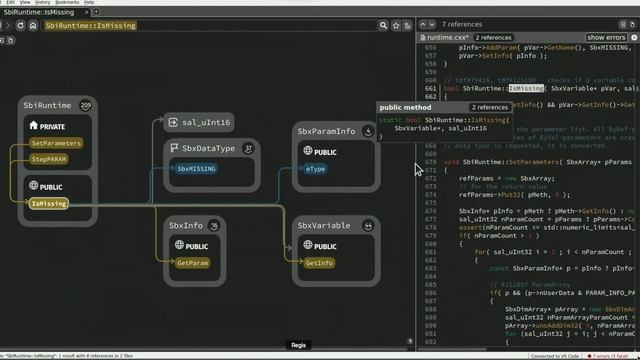Click the refresh button in search toolbar

click(20, 26)
